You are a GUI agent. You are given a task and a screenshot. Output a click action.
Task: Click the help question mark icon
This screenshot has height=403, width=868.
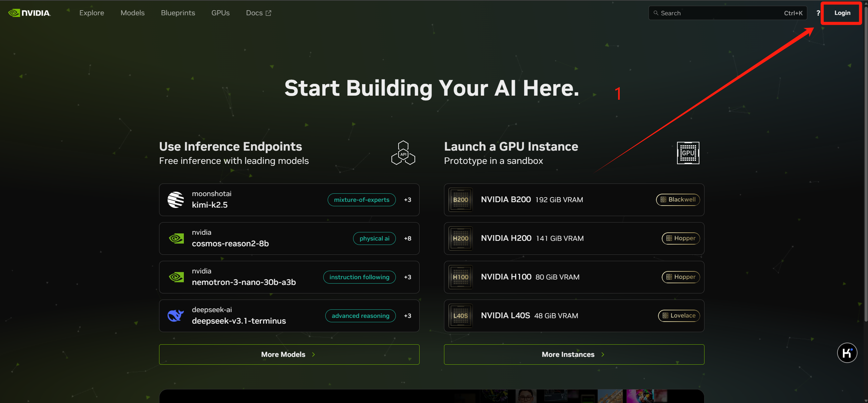pyautogui.click(x=818, y=13)
